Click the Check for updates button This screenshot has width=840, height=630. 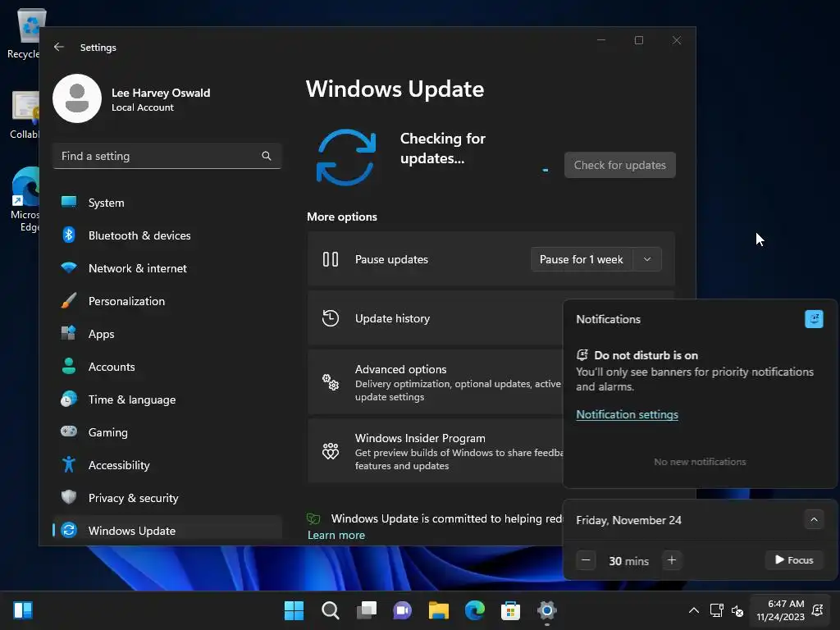click(x=620, y=165)
